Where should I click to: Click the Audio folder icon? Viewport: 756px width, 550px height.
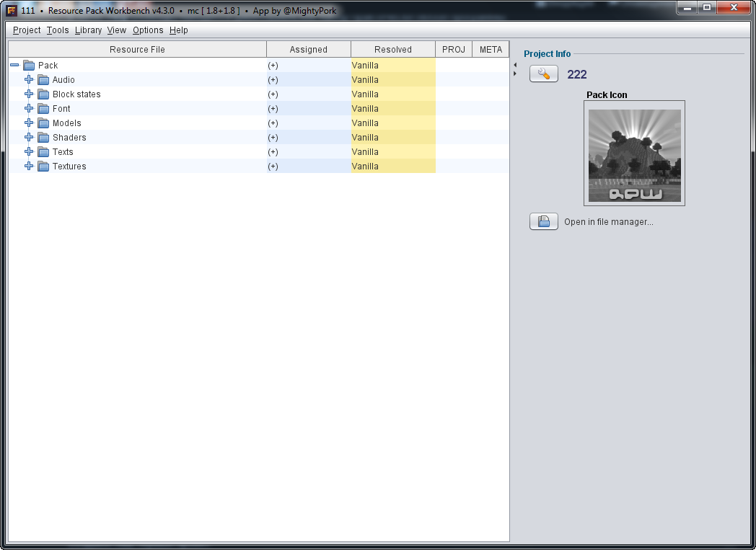click(43, 80)
